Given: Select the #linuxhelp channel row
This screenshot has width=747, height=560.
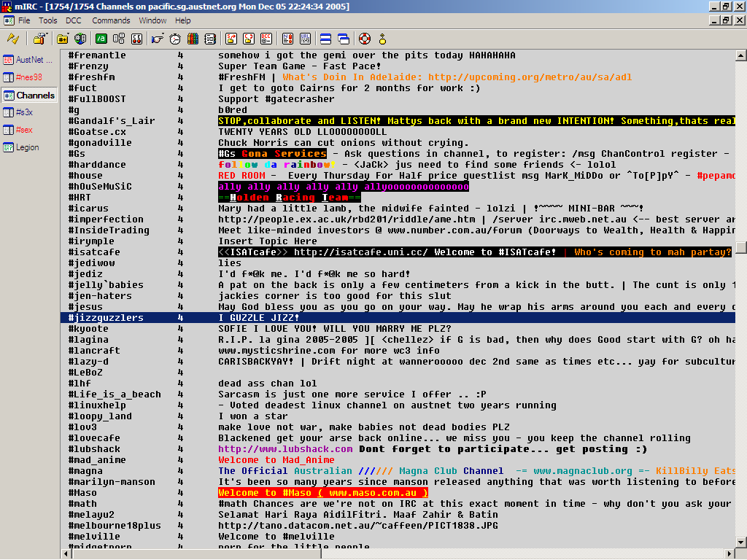Looking at the screenshot, I should (x=96, y=405).
